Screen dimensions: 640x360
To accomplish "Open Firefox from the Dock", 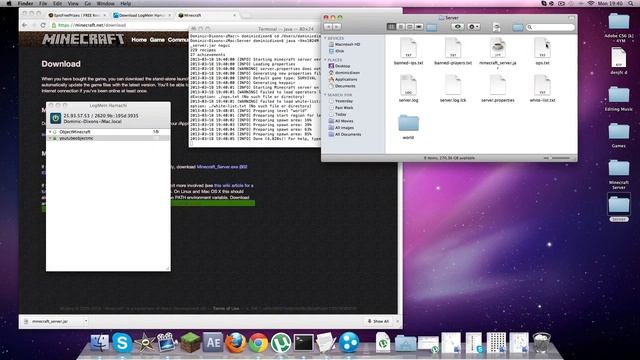I will tap(236, 342).
